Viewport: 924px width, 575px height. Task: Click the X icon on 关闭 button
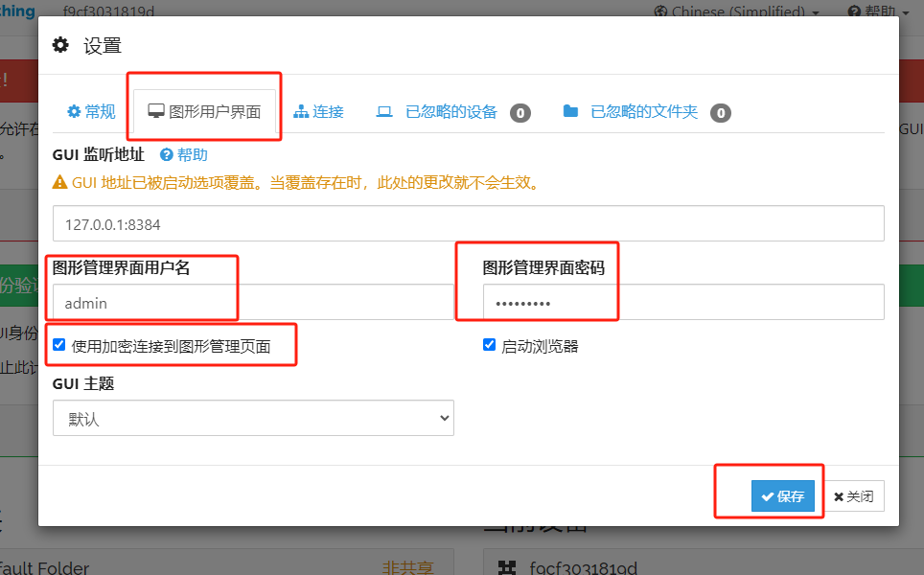[x=839, y=496]
